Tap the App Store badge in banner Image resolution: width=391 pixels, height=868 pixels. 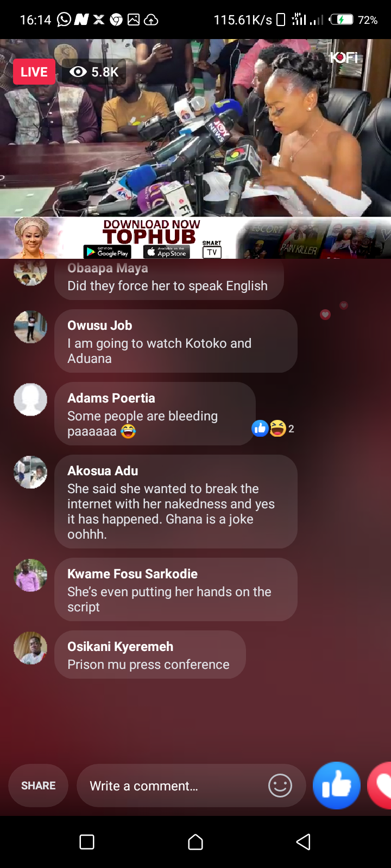point(166,252)
